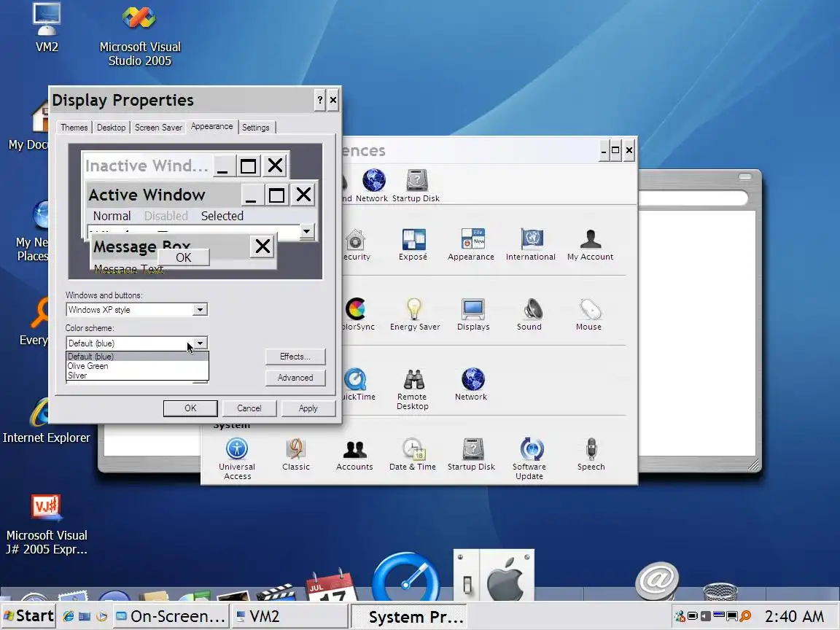The width and height of the screenshot is (840, 630).
Task: Choose Default (blue) in the color scheme list
Action: [x=137, y=357]
